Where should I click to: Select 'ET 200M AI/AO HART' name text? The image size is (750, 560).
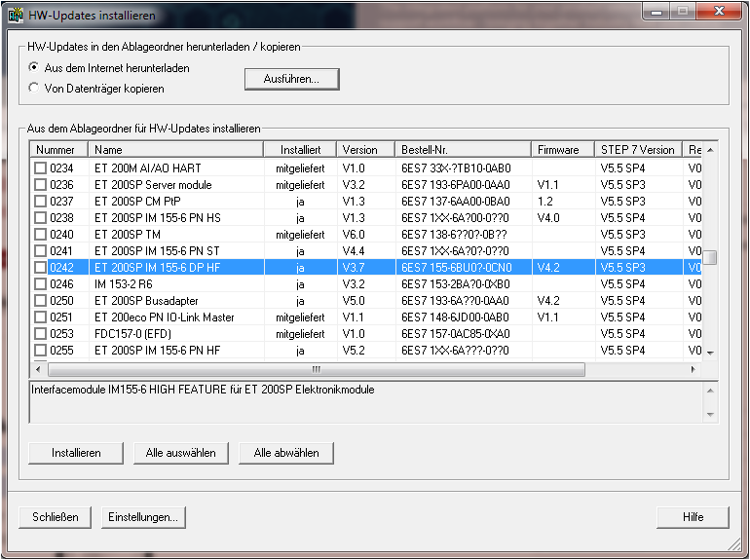[148, 168]
